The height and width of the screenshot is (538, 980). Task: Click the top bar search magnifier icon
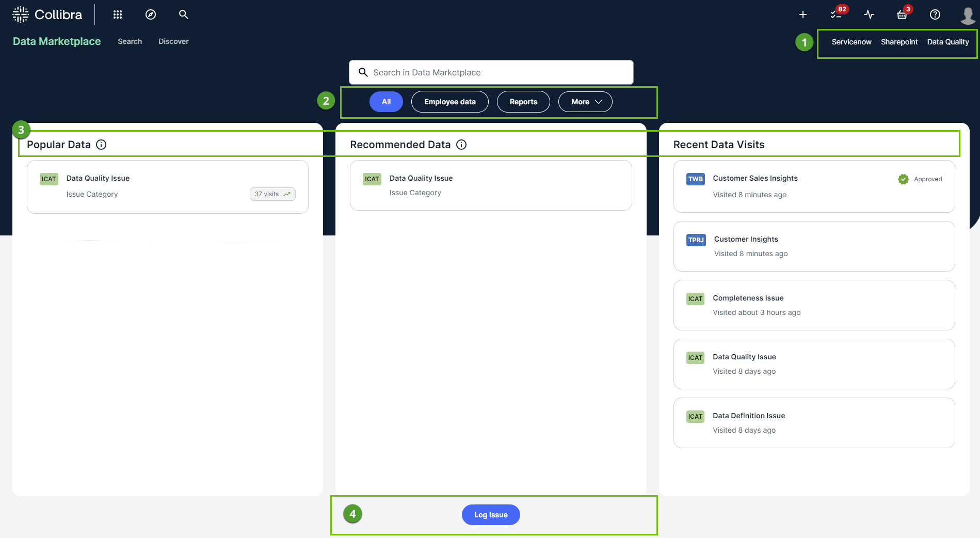183,14
